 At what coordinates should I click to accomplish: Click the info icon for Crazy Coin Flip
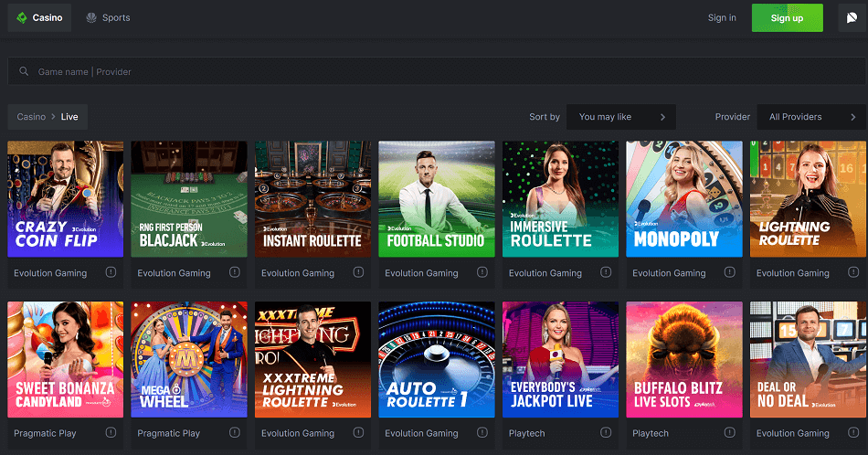click(x=111, y=271)
